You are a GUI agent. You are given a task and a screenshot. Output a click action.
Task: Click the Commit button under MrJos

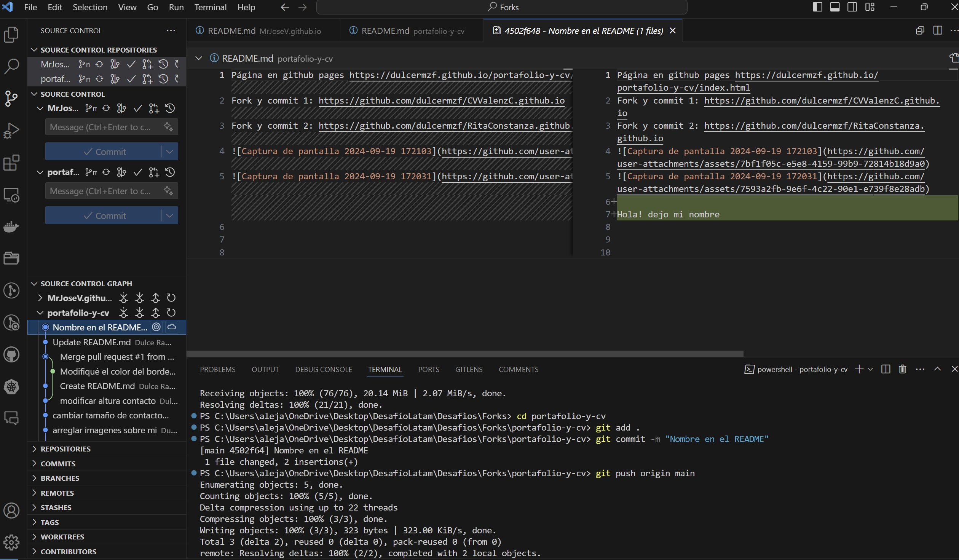[x=104, y=152]
